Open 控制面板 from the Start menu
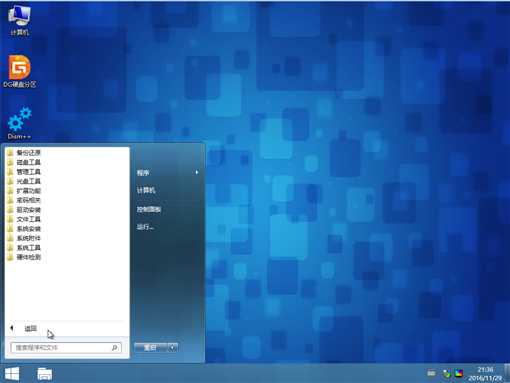 coord(149,209)
